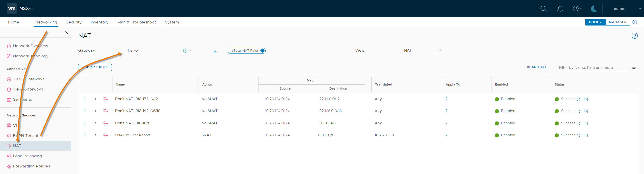Click the ADD NAT RULE button
Screen dimensions: 644x174
[x=95, y=67]
